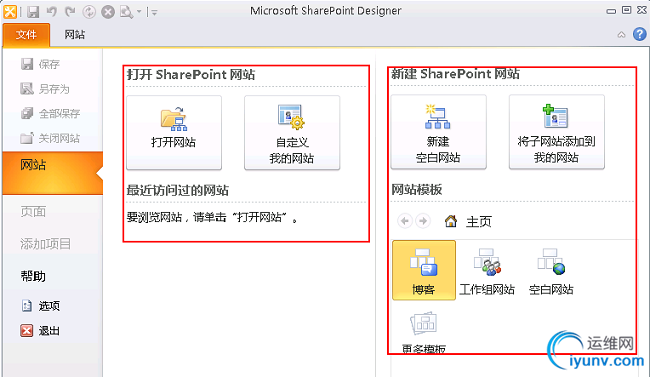Select the 工作组网站 template

pos(487,272)
